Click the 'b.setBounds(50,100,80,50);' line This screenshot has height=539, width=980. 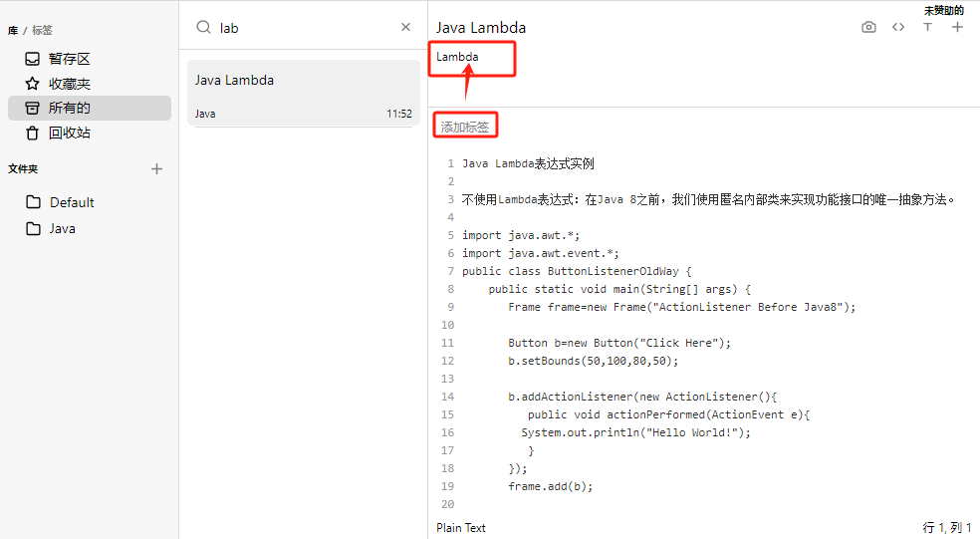(594, 361)
